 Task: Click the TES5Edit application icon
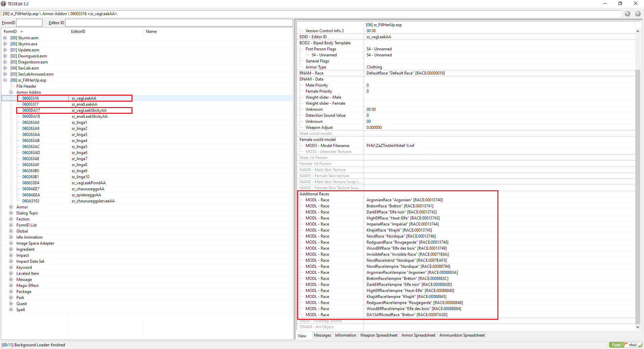[3, 4]
